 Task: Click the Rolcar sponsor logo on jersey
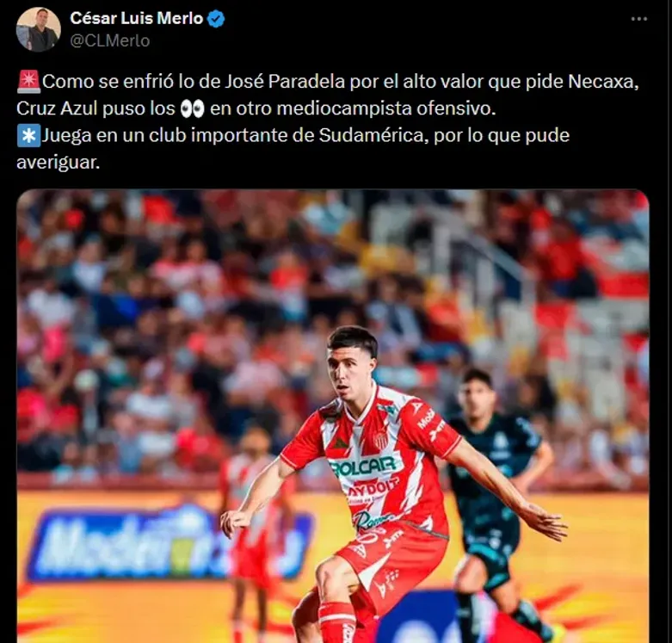click(365, 467)
